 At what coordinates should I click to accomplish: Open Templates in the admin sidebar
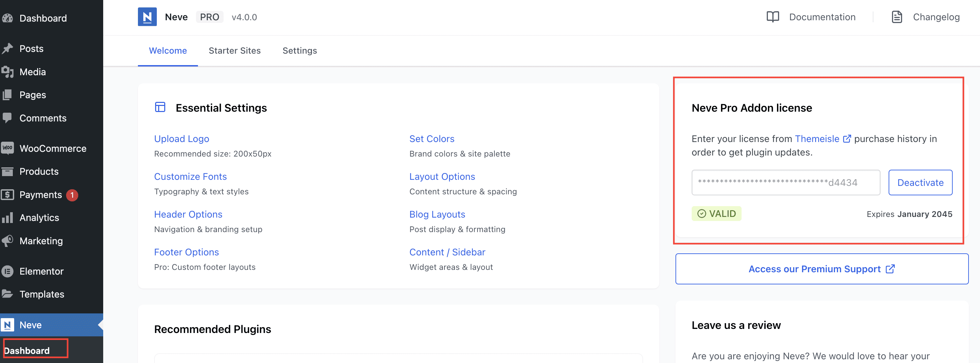[42, 294]
